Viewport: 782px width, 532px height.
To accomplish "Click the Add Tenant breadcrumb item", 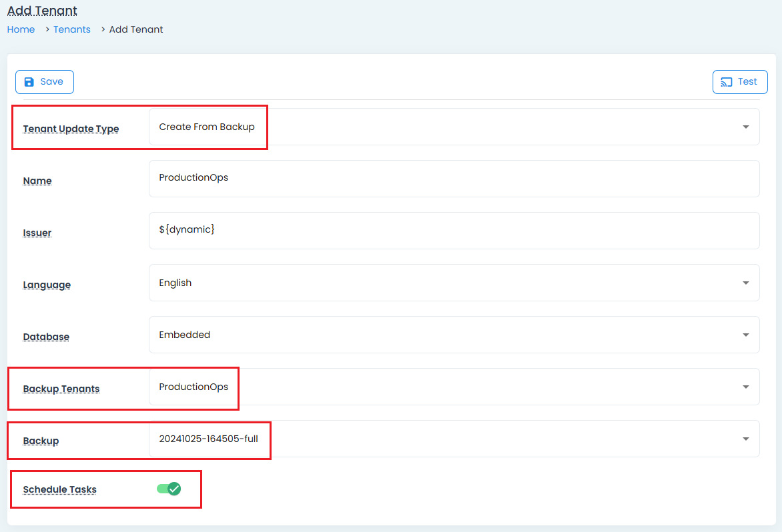I will pyautogui.click(x=136, y=29).
